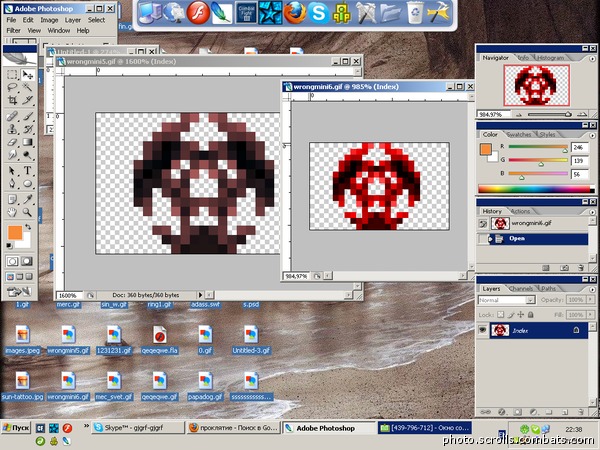
Task: Select the Type tool
Action: [27, 171]
